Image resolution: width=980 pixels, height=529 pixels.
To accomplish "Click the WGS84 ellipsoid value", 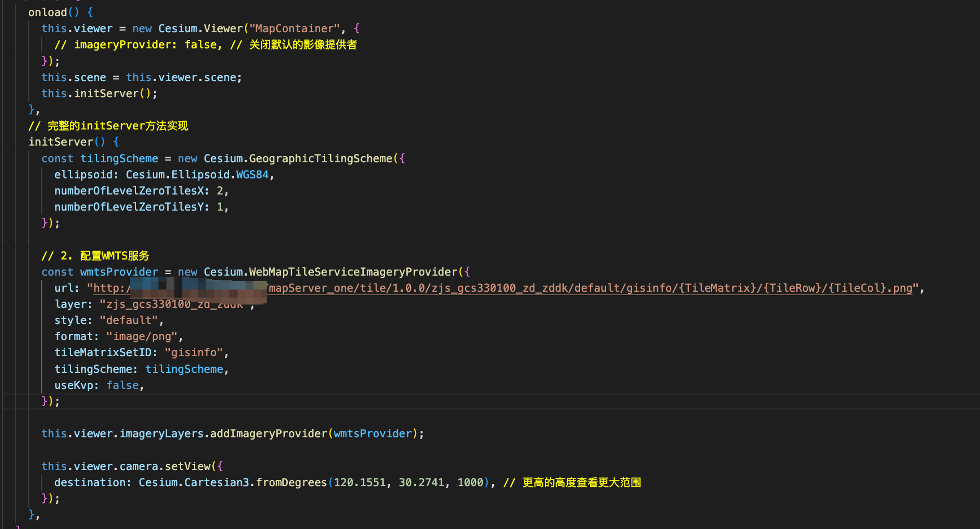I will (x=252, y=174).
